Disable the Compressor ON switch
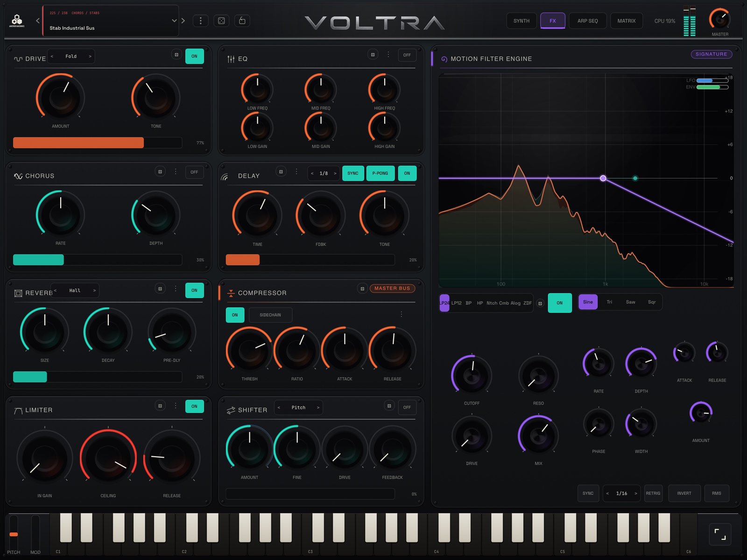Image resolution: width=747 pixels, height=560 pixels. [x=235, y=315]
